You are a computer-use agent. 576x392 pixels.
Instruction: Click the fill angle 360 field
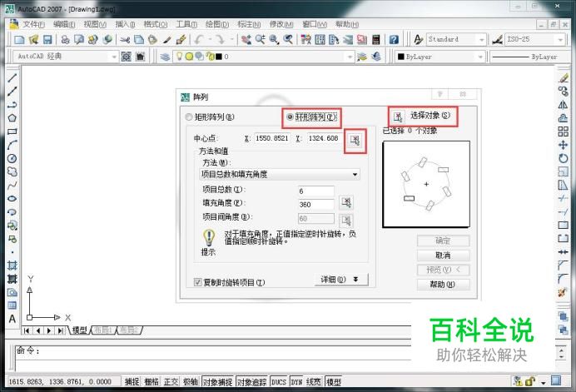tap(316, 204)
